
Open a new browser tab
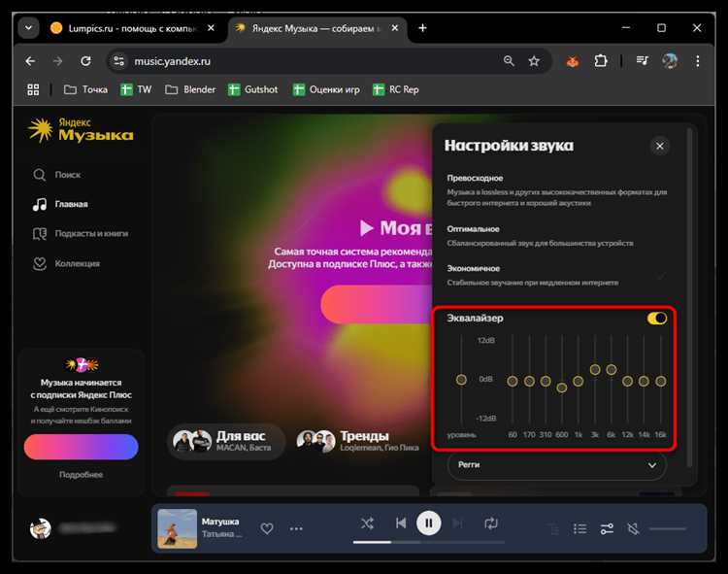pos(422,28)
